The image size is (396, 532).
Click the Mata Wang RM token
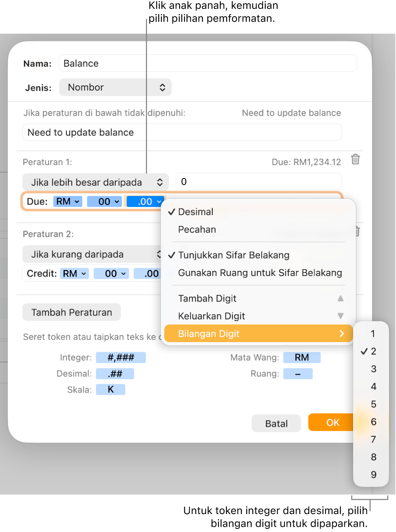click(x=302, y=357)
